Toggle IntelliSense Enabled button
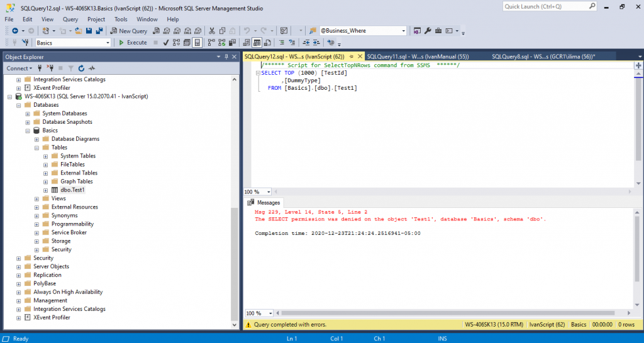The height and width of the screenshot is (343, 644). (197, 42)
